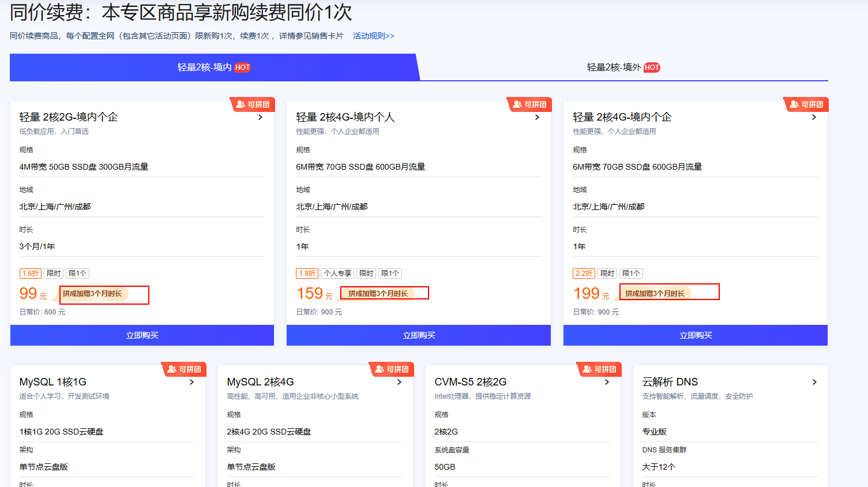868x487 pixels.
Task: Click 可拼团 badge on MySQL 1核1G
Action: click(x=184, y=369)
